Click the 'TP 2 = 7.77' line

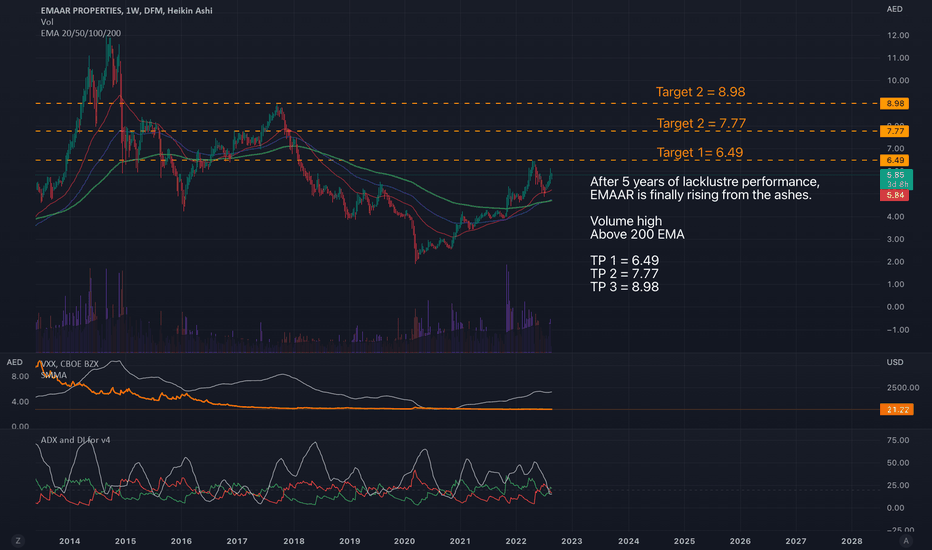pyautogui.click(x=624, y=274)
